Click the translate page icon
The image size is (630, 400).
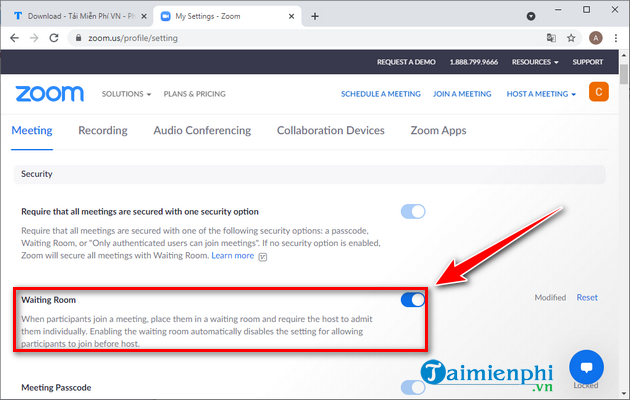tap(551, 39)
